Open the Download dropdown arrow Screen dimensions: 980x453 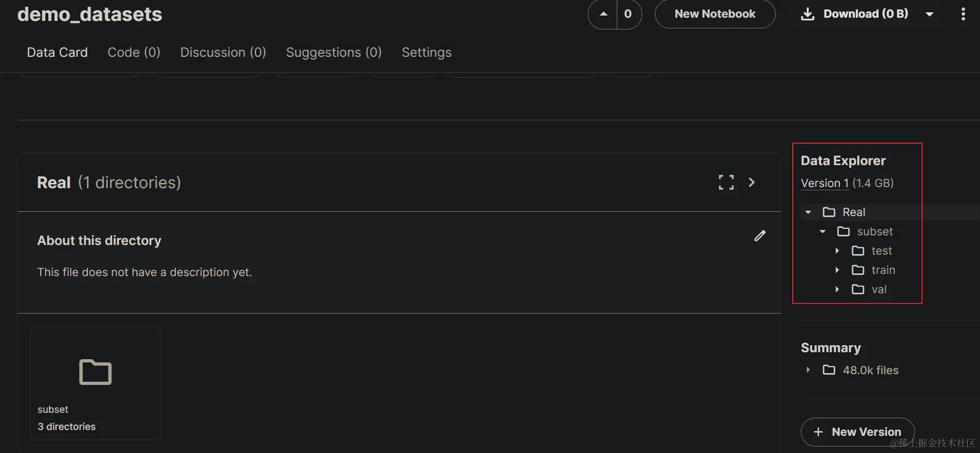(x=930, y=14)
